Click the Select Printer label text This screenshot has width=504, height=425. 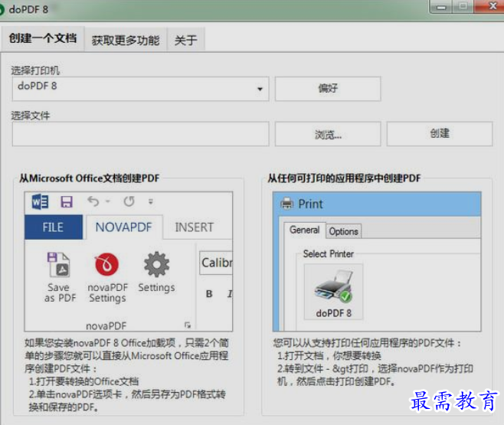coord(328,253)
